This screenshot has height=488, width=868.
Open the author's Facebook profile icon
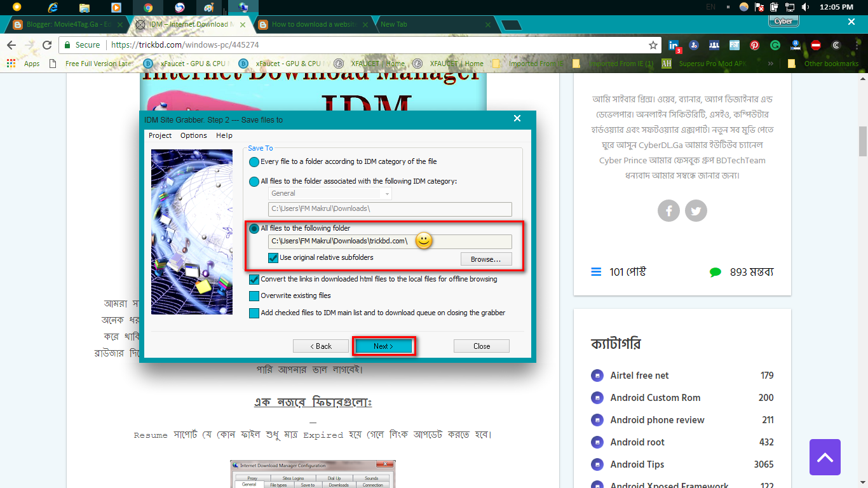click(668, 210)
